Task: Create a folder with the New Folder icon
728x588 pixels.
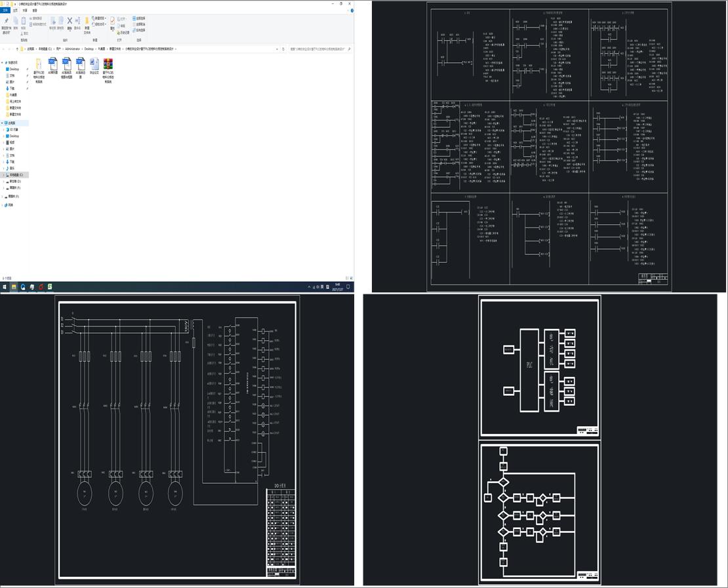Action: [85, 22]
